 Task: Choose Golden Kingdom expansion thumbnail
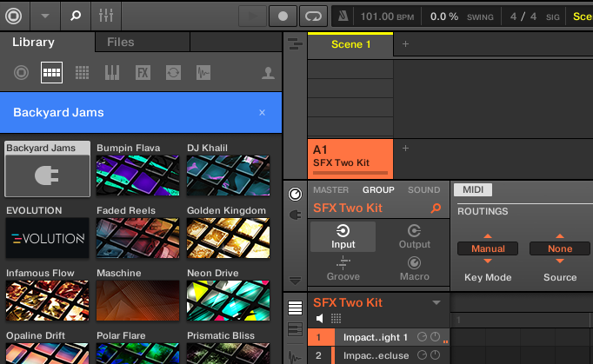click(x=228, y=238)
